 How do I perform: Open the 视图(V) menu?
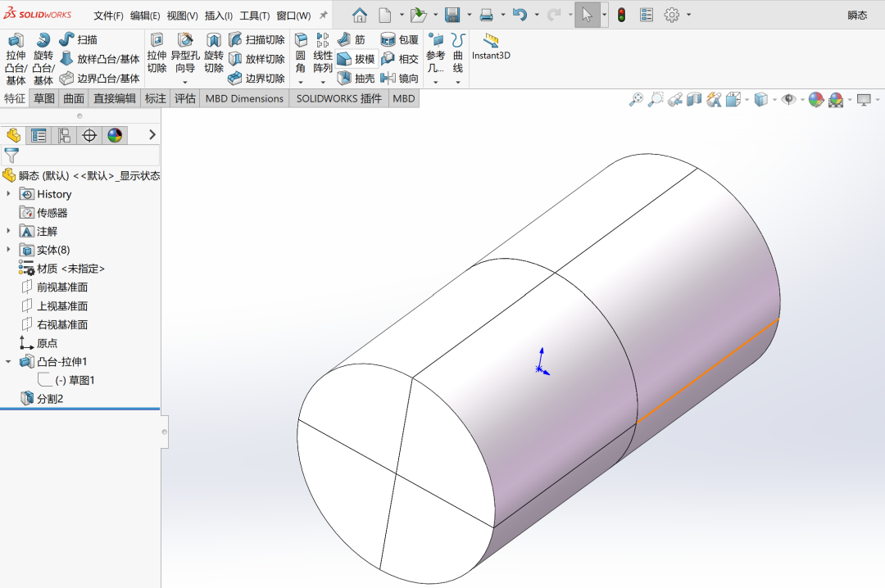(x=182, y=16)
